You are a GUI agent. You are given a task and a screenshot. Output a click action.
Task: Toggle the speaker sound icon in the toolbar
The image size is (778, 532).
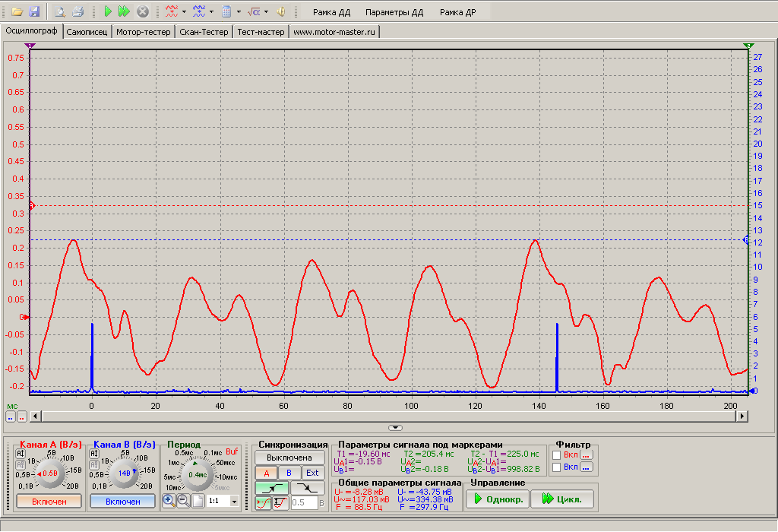(281, 11)
